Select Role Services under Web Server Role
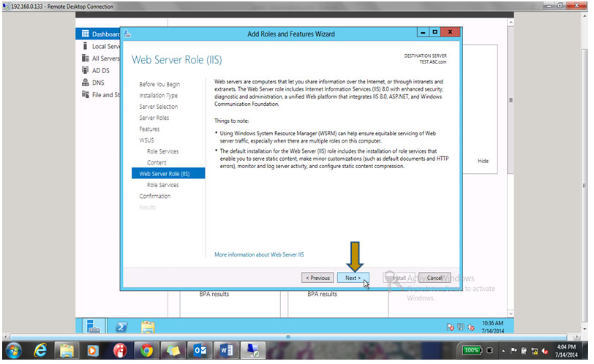This screenshot has height=364, width=594. (x=163, y=185)
